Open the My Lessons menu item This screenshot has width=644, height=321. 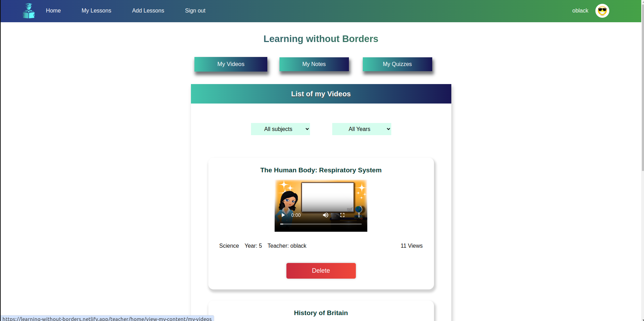coord(96,10)
